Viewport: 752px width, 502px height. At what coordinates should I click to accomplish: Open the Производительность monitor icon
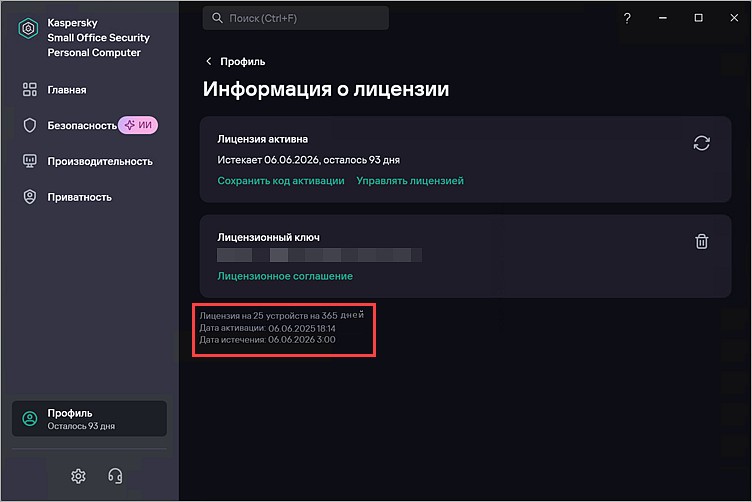pyautogui.click(x=30, y=161)
